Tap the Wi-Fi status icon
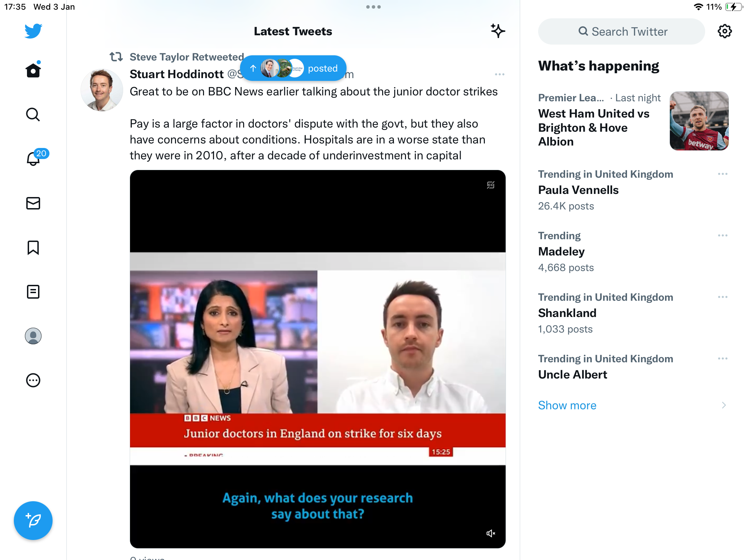The image size is (747, 560). pos(698,7)
